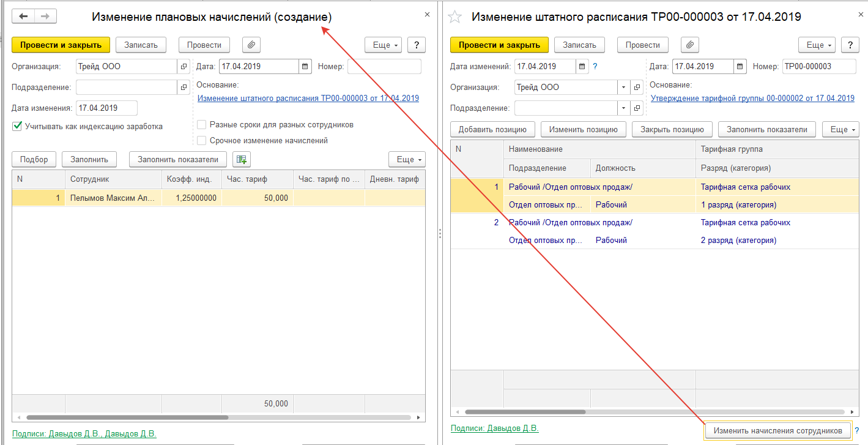Viewport: 868px width, 445px height.
Task: Click Записать in плановых начислений window
Action: pyautogui.click(x=141, y=45)
